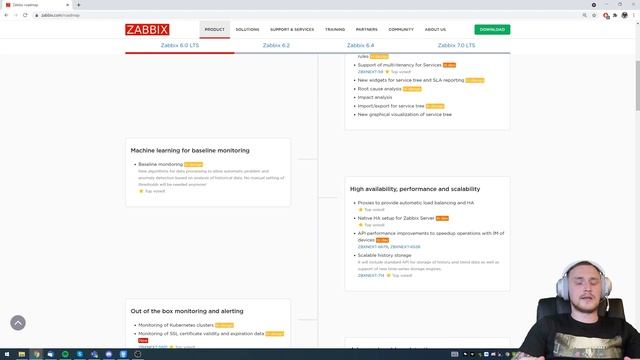Open the COMMUNITY menu
Viewport: 640px width, 360px height.
point(401,29)
